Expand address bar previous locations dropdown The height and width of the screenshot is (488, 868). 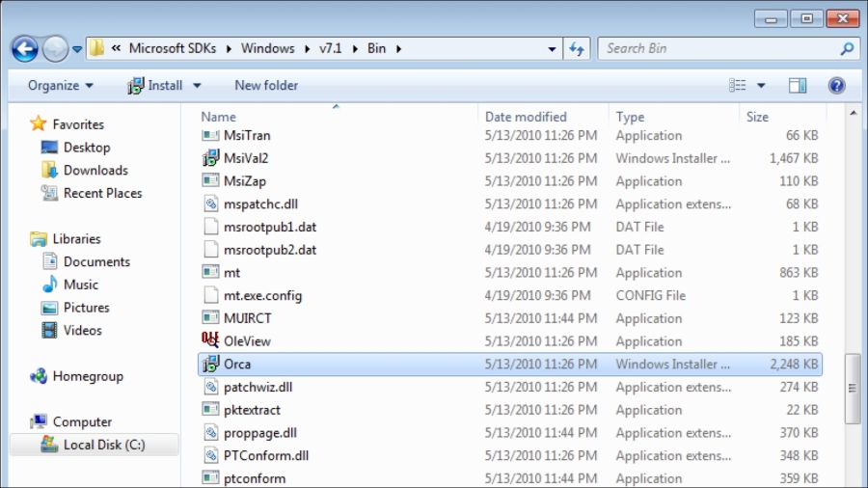click(552, 48)
